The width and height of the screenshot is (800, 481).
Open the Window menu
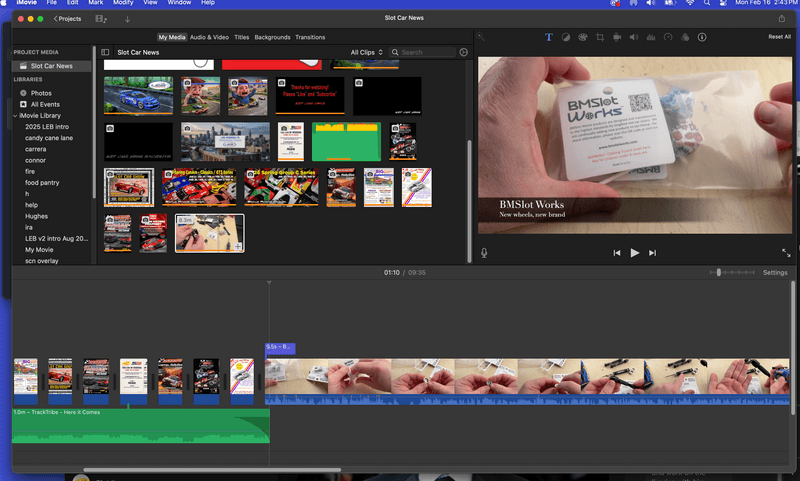pyautogui.click(x=180, y=3)
